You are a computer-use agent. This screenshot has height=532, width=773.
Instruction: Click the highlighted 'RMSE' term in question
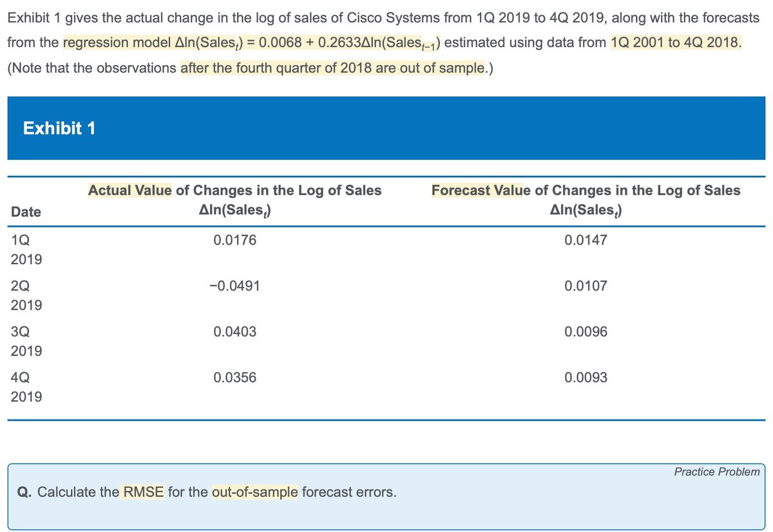point(141,493)
